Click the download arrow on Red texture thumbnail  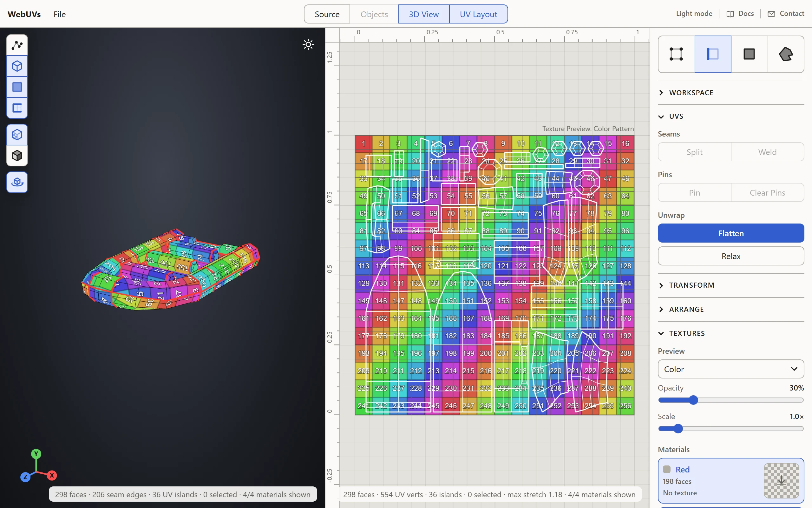[782, 480]
